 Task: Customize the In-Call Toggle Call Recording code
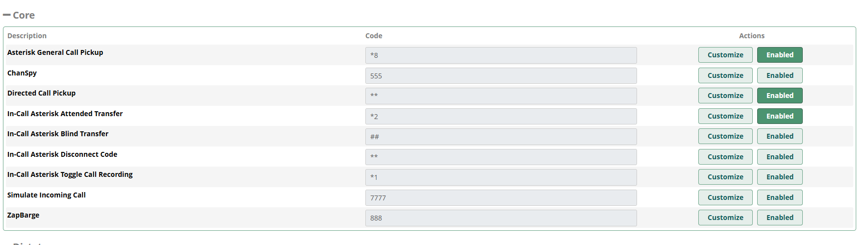pos(725,177)
